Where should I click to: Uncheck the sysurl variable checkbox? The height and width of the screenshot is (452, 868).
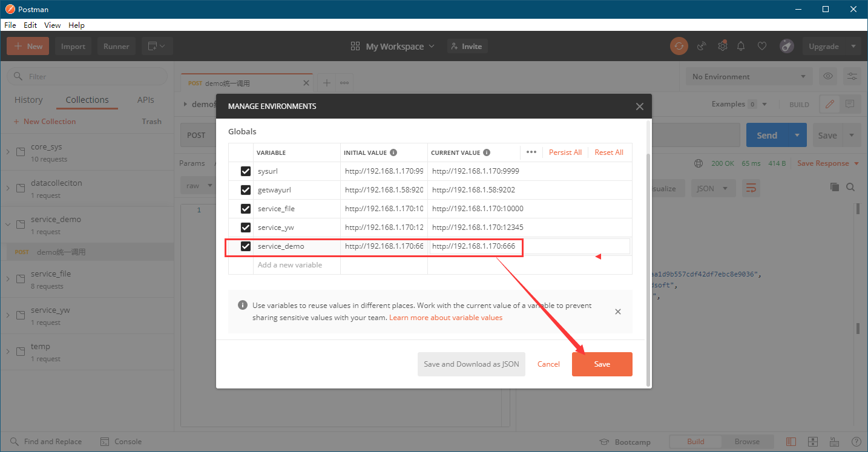tap(245, 171)
